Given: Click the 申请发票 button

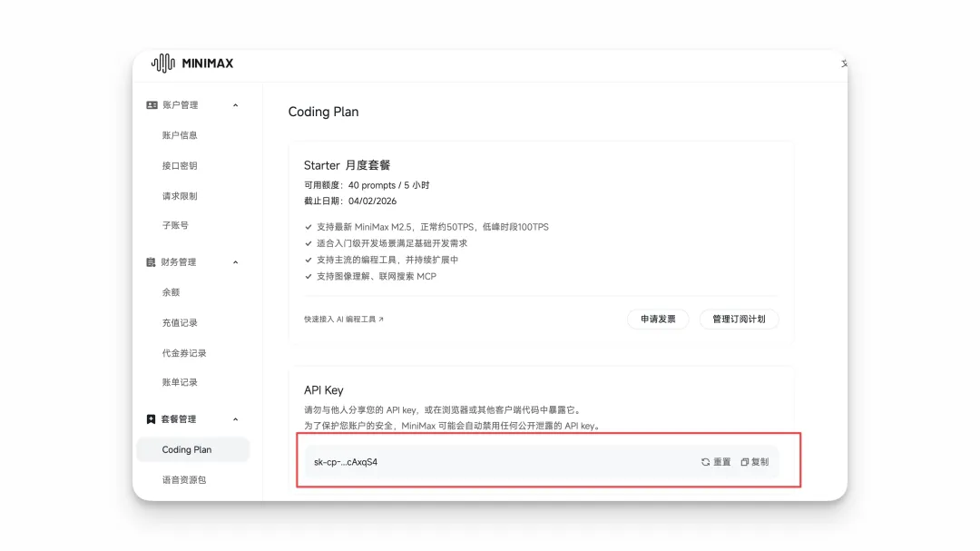Looking at the screenshot, I should tap(658, 320).
